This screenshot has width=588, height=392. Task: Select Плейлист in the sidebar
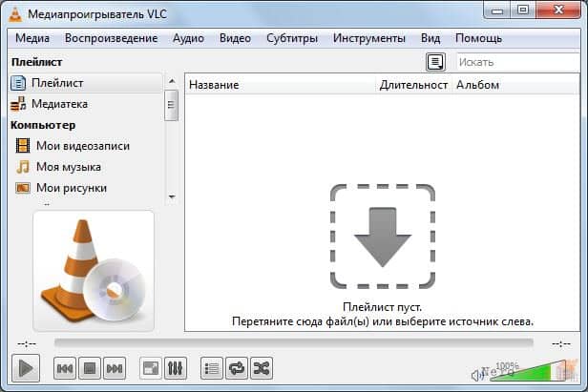coord(86,83)
